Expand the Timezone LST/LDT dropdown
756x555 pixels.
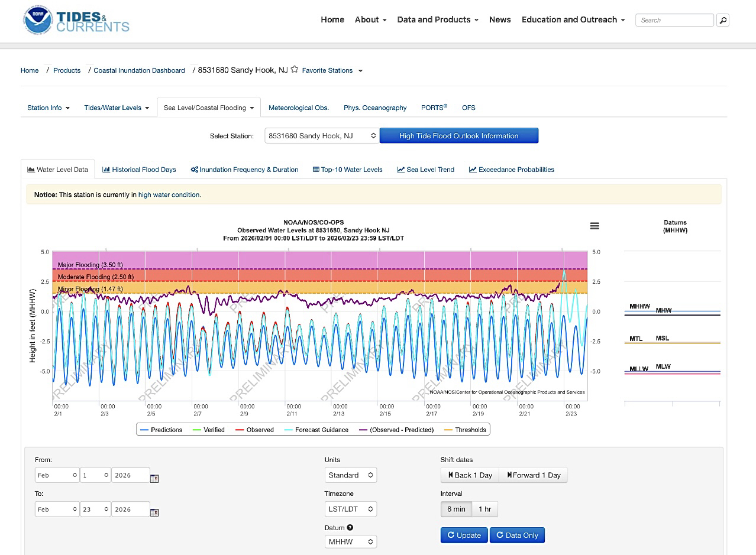click(350, 509)
